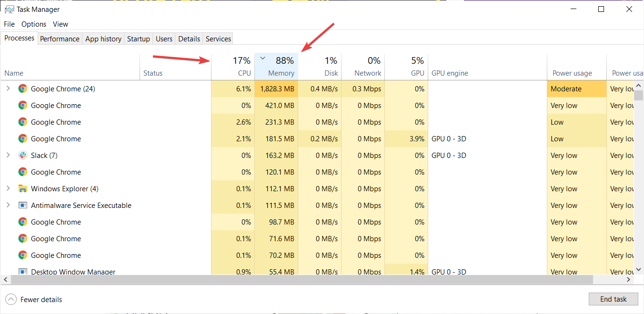Click the Google Chrome icon in processes list
This screenshot has width=644, height=314.
(x=22, y=88)
